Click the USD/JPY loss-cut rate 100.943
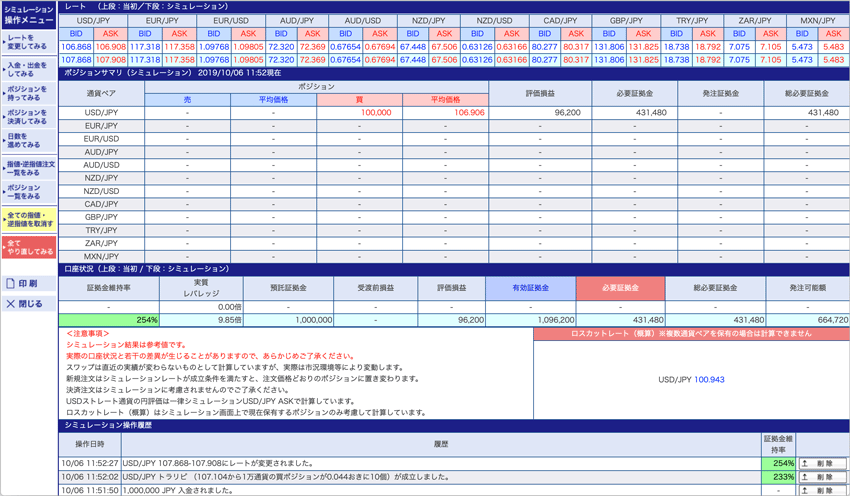The width and height of the screenshot is (850, 496). click(x=709, y=380)
